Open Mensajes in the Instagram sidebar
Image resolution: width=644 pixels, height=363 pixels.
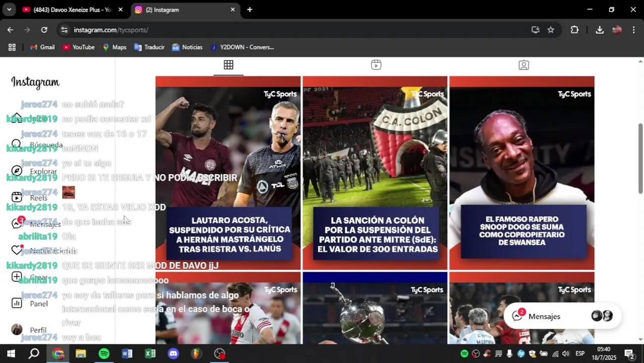pyautogui.click(x=36, y=224)
